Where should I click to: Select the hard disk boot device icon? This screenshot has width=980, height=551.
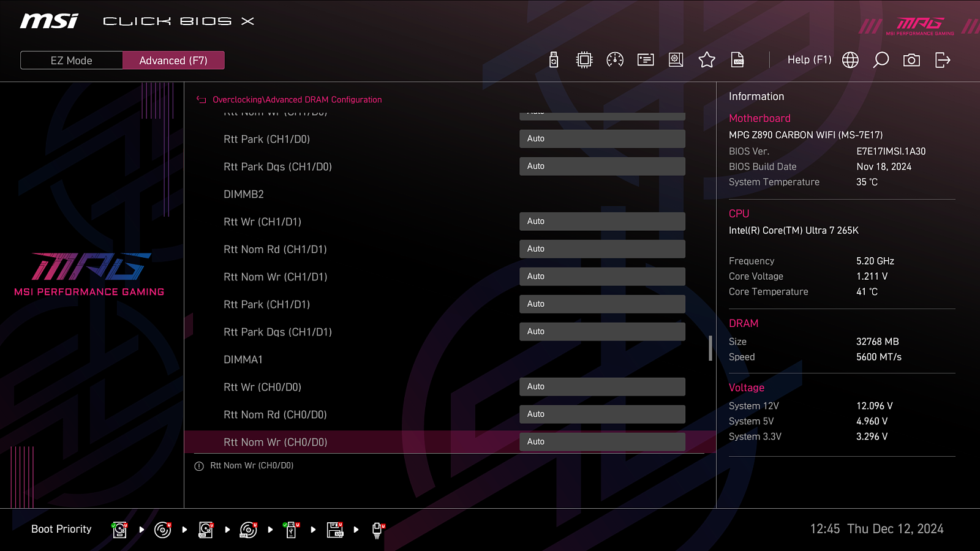point(120,530)
